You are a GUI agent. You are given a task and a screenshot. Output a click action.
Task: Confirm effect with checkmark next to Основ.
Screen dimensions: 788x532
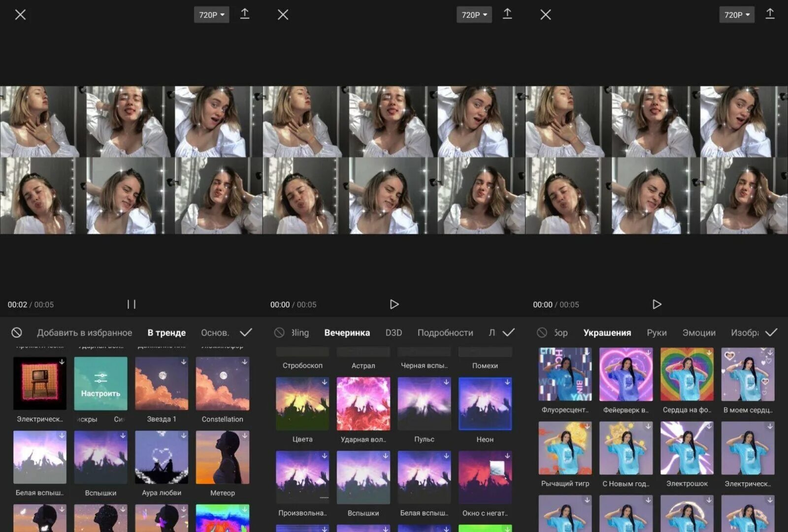point(246,332)
